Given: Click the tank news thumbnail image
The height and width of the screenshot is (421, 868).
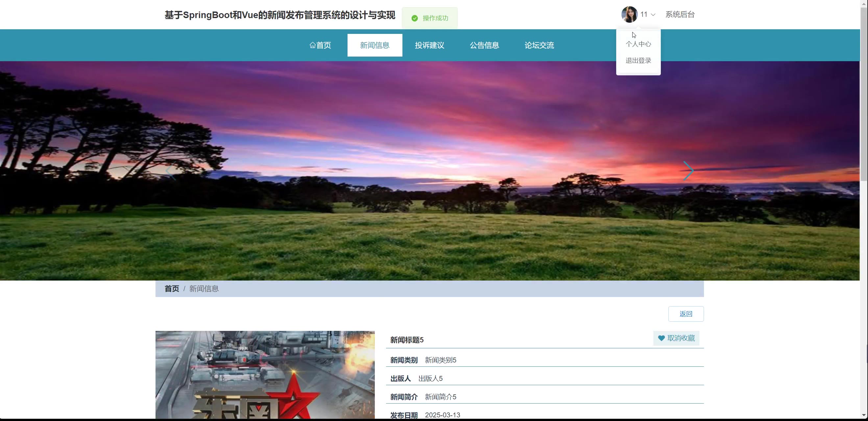Looking at the screenshot, I should pyautogui.click(x=265, y=375).
